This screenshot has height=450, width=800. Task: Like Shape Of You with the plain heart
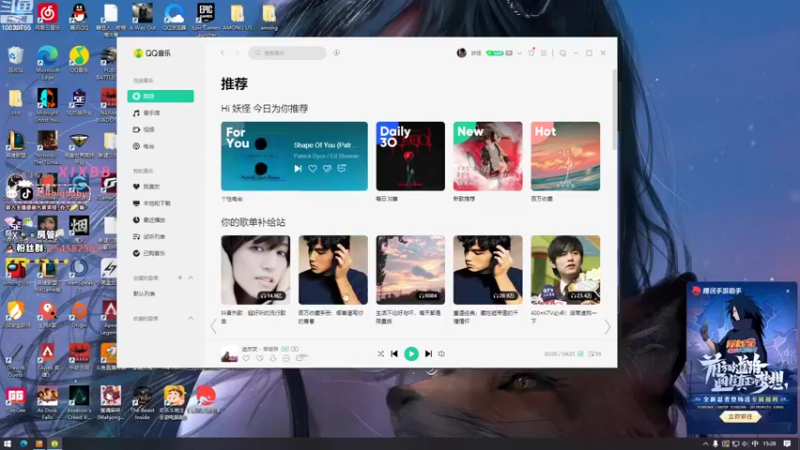pos(313,168)
